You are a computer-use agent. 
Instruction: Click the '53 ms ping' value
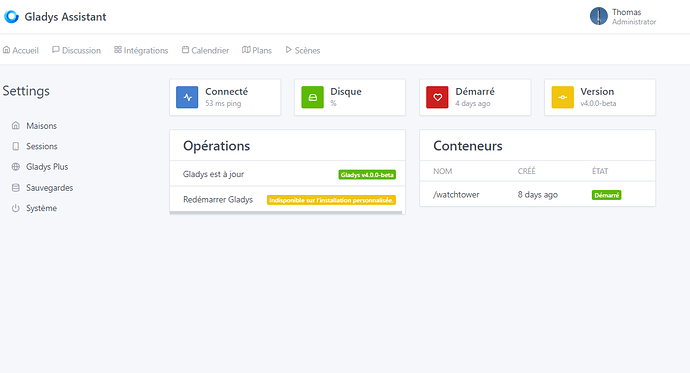(x=223, y=103)
